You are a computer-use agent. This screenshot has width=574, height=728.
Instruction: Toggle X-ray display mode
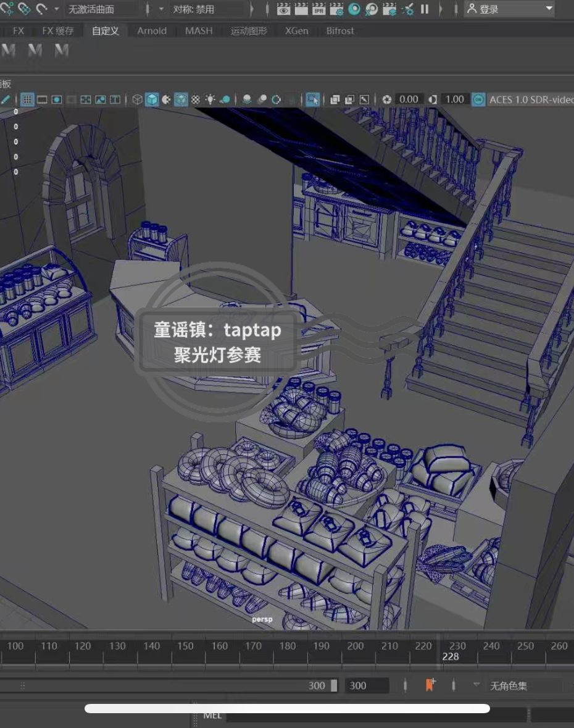click(335, 99)
